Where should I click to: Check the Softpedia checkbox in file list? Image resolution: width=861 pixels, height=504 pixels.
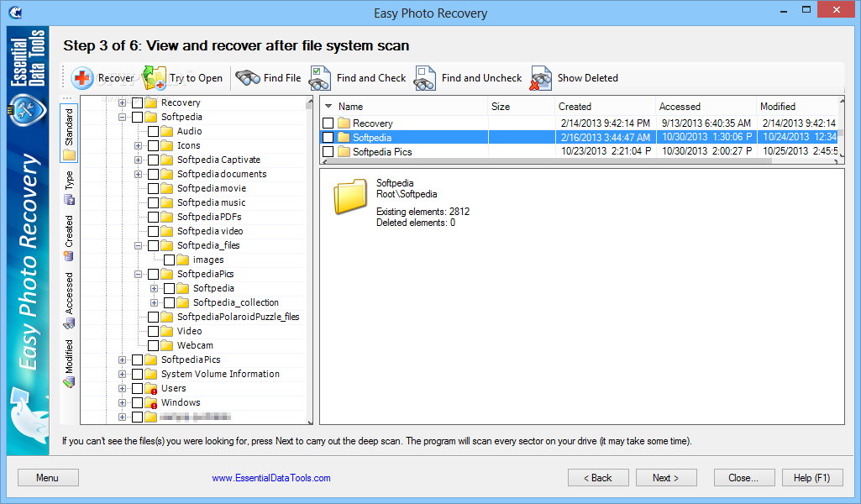(328, 137)
